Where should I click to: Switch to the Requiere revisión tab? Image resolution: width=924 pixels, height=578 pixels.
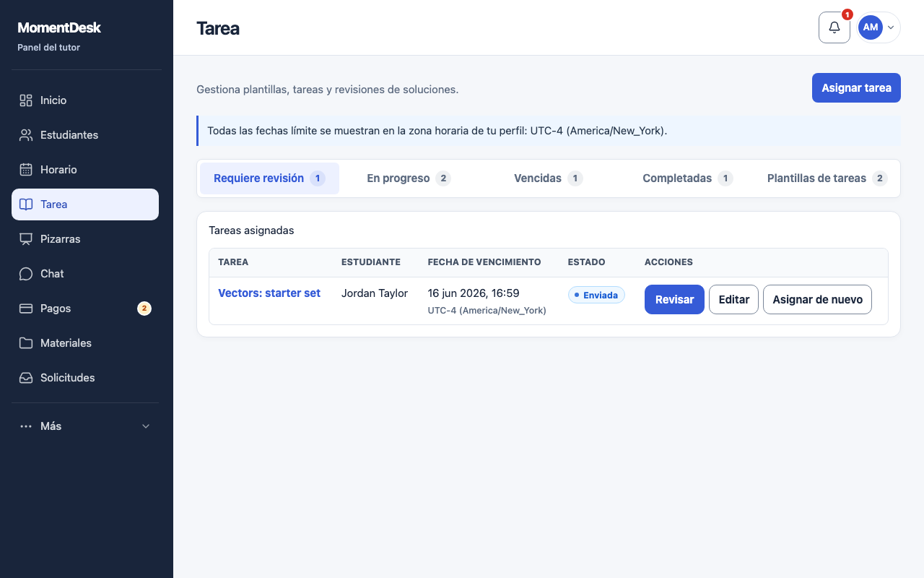click(269, 178)
